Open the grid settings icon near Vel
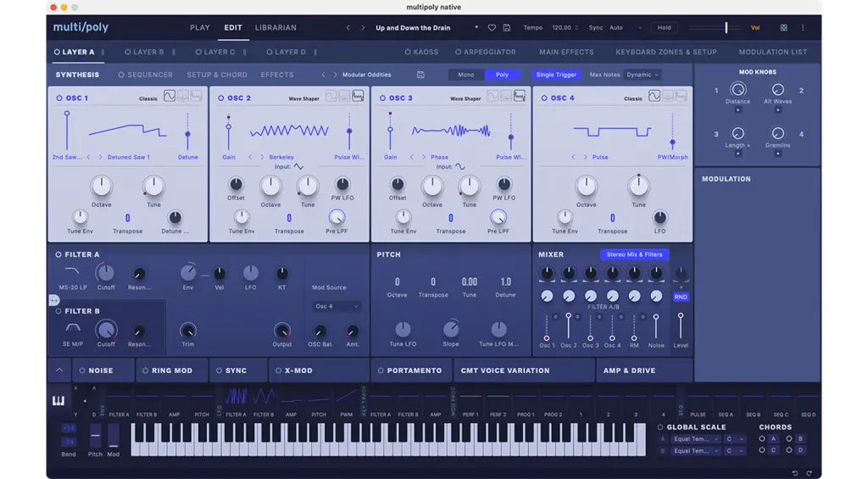The height and width of the screenshot is (479, 868). point(784,28)
